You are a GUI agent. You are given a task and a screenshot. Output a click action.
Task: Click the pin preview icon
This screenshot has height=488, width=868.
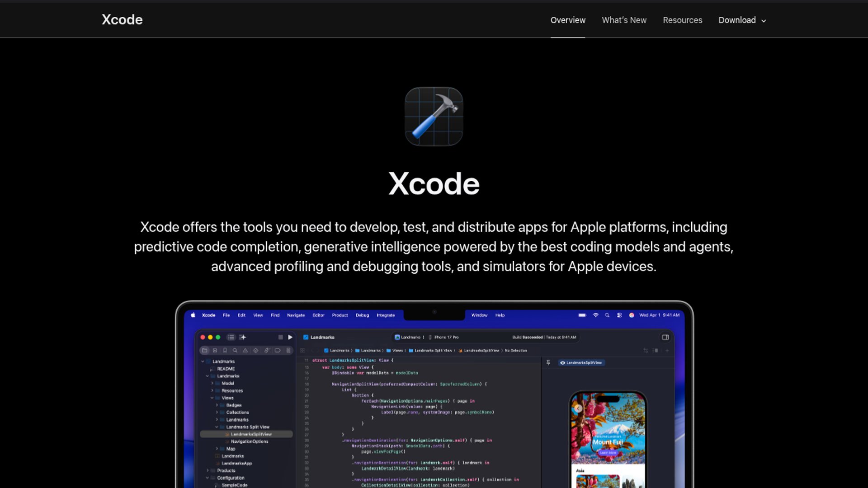click(x=548, y=362)
